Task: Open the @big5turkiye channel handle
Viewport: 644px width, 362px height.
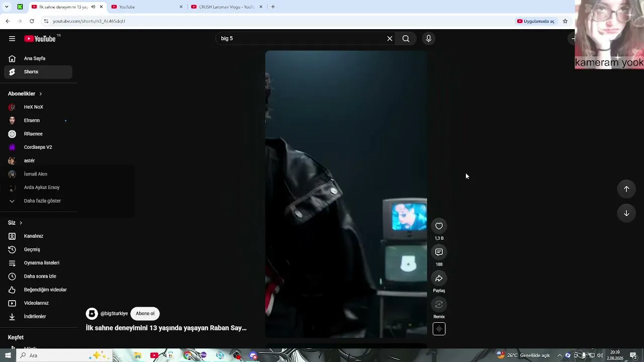Action: coord(114,314)
